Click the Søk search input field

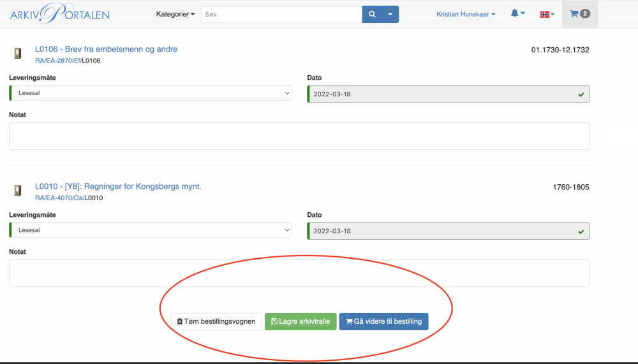[x=281, y=14]
